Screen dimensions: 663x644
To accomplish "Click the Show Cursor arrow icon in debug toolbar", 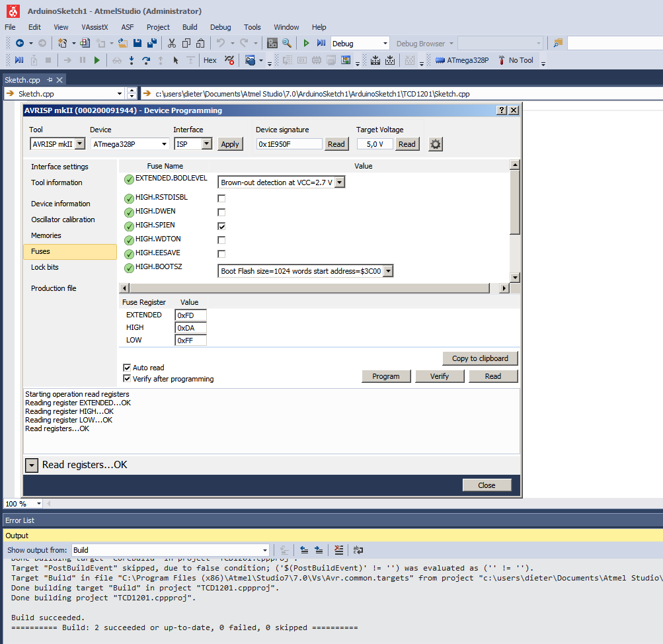I will [x=175, y=60].
